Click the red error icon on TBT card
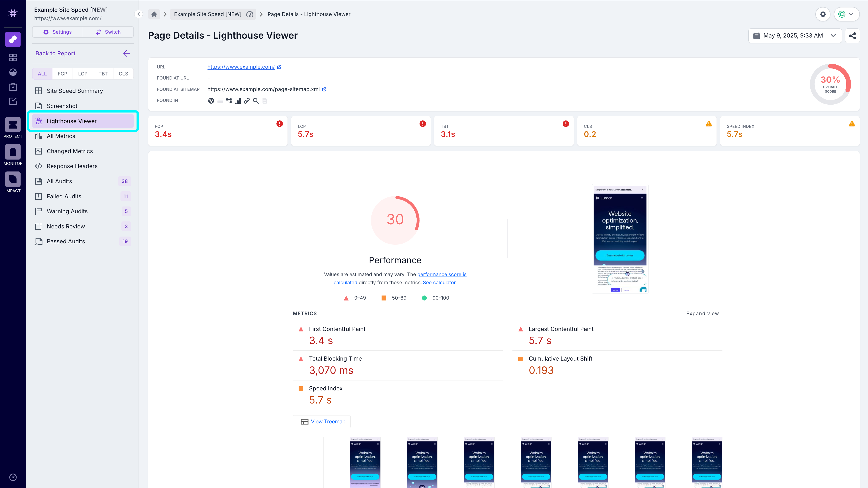 [x=566, y=124]
